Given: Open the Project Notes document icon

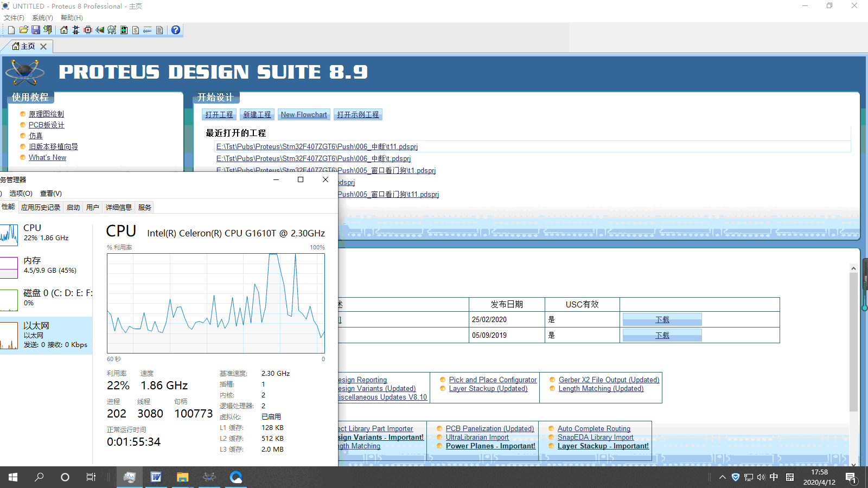Looking at the screenshot, I should [159, 30].
